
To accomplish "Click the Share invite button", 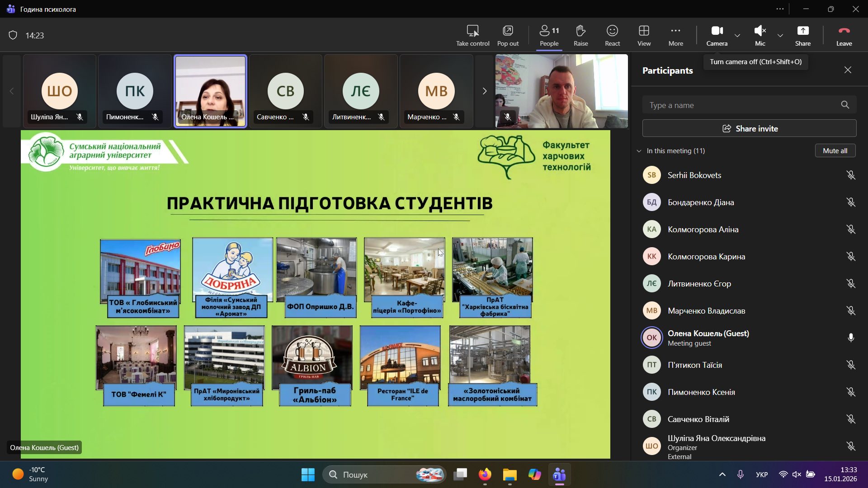I will 749,128.
